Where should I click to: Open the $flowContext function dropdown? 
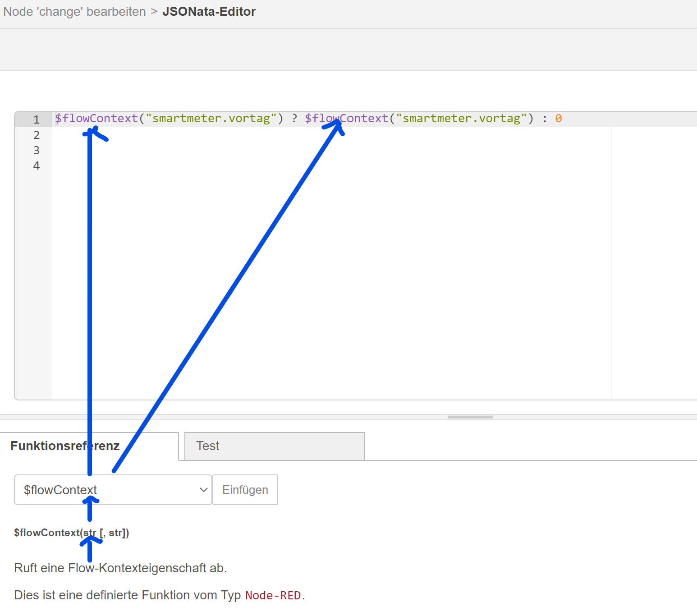(113, 490)
